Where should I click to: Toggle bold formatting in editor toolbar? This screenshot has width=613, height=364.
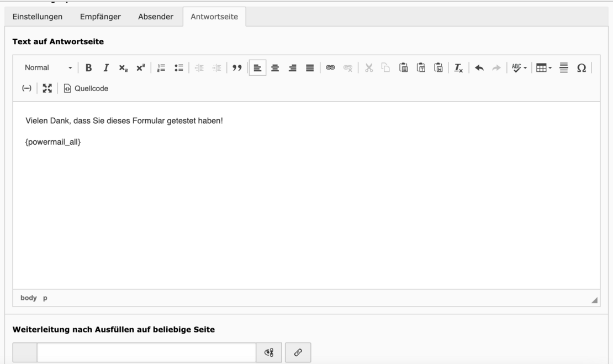[x=88, y=68]
